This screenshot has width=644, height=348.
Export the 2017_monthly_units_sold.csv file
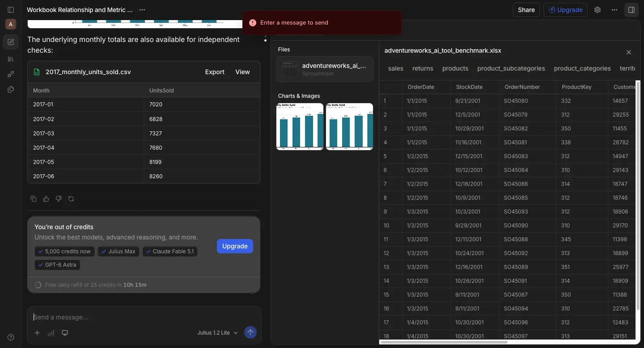pos(215,72)
